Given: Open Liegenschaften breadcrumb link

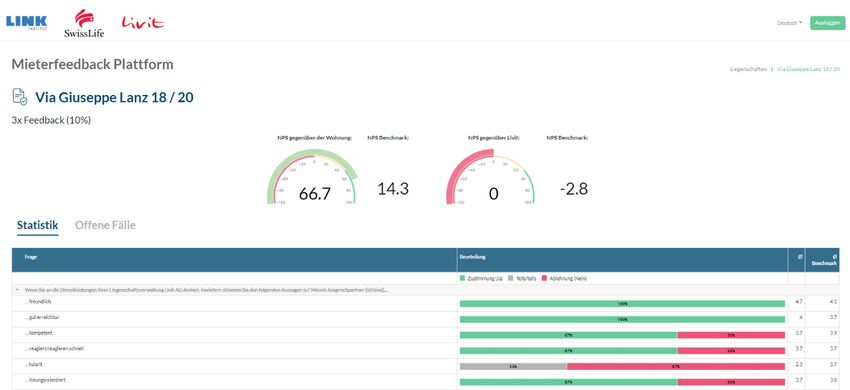Looking at the screenshot, I should click(748, 69).
